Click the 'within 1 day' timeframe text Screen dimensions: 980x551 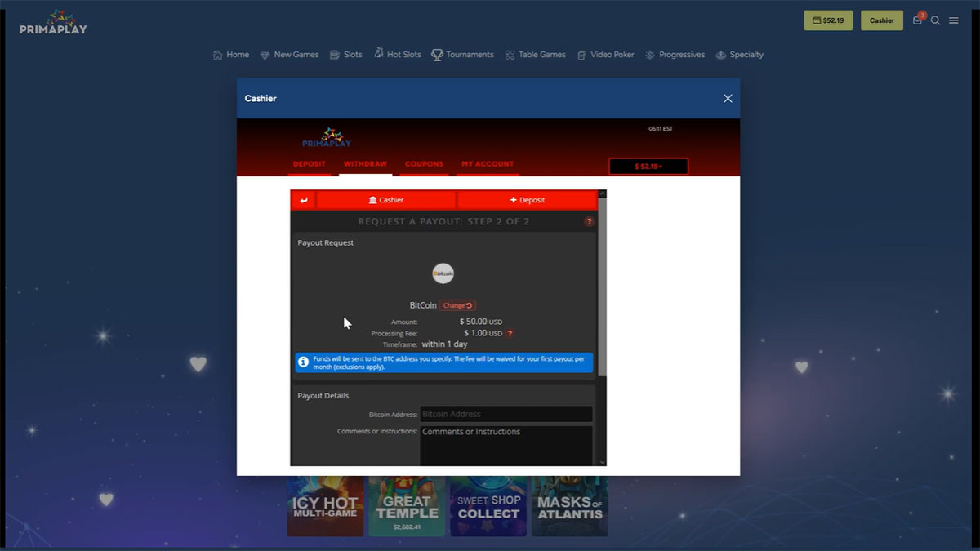[444, 344]
